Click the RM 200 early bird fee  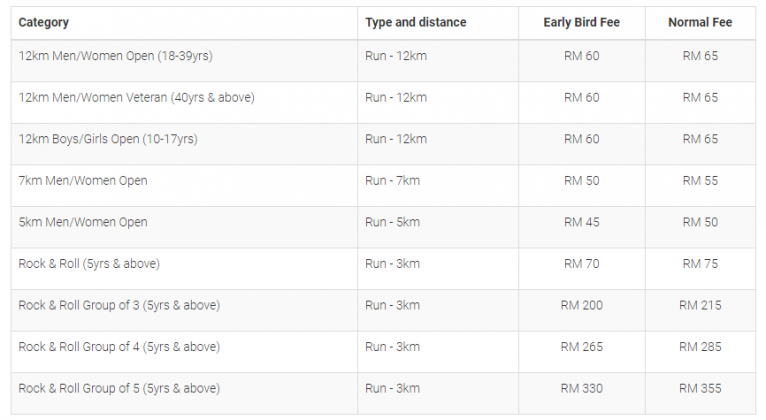click(x=581, y=305)
